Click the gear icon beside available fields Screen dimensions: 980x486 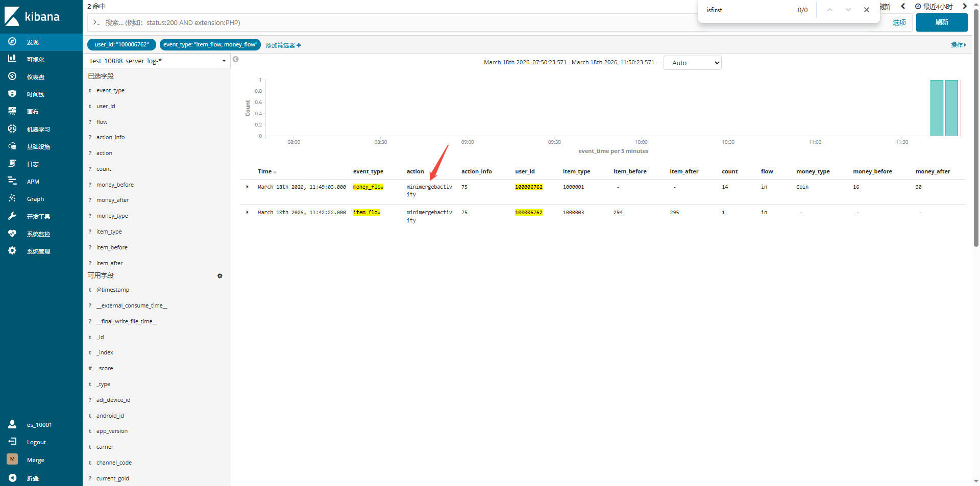(x=220, y=276)
